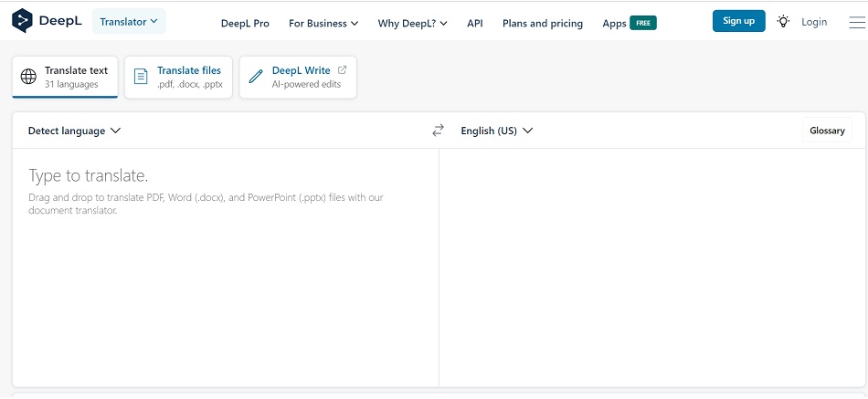Screen dimensions: 868x399
Task: Open the Translator dropdown
Action: pyautogui.click(x=129, y=22)
